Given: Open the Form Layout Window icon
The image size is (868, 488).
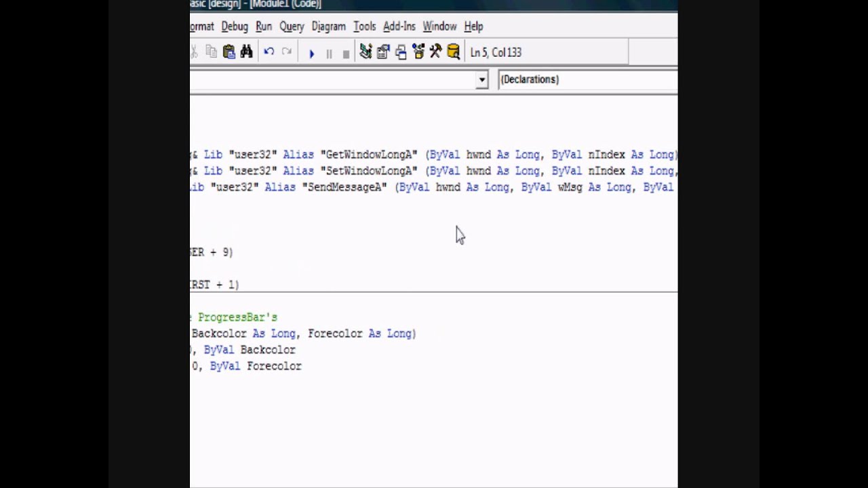Looking at the screenshot, I should [401, 52].
